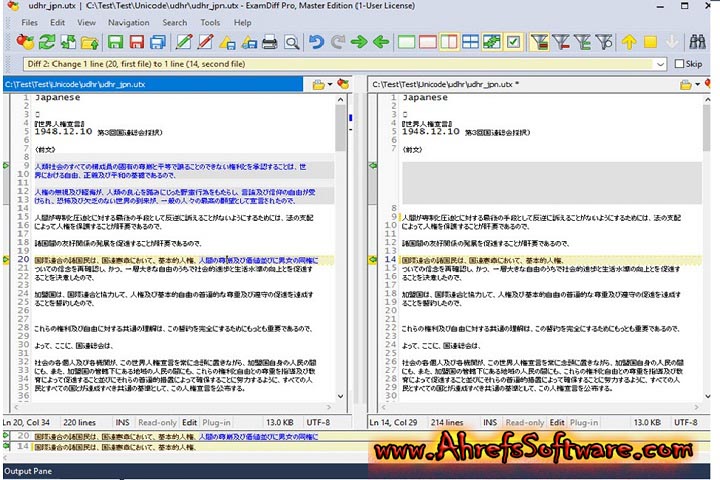Go to next difference green arrow
The width and height of the screenshot is (720, 480).
[360, 42]
